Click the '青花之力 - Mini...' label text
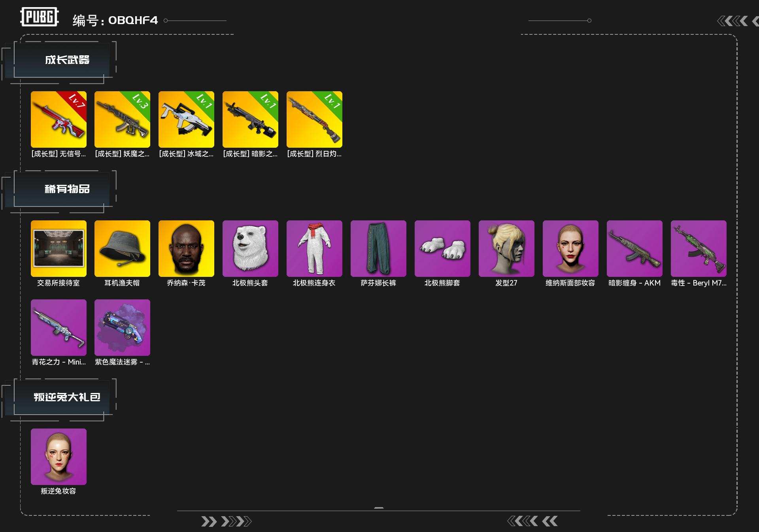This screenshot has width=759, height=532. coord(59,362)
